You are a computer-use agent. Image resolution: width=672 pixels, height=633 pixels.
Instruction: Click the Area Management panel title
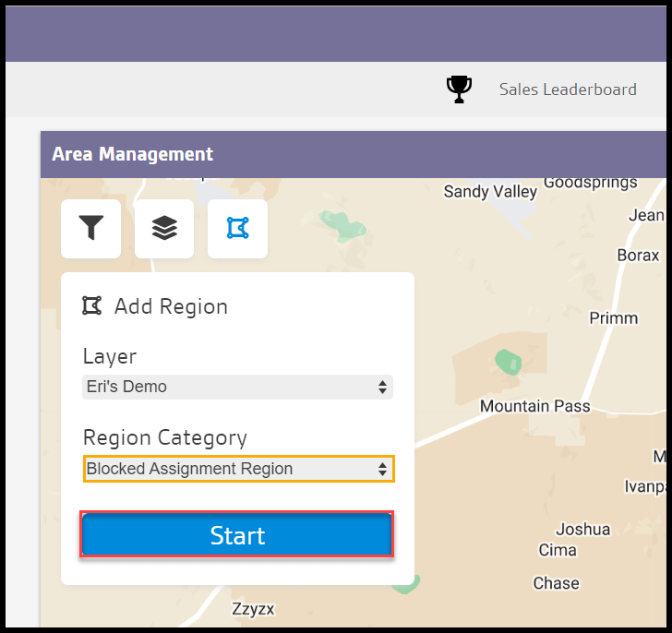[133, 154]
